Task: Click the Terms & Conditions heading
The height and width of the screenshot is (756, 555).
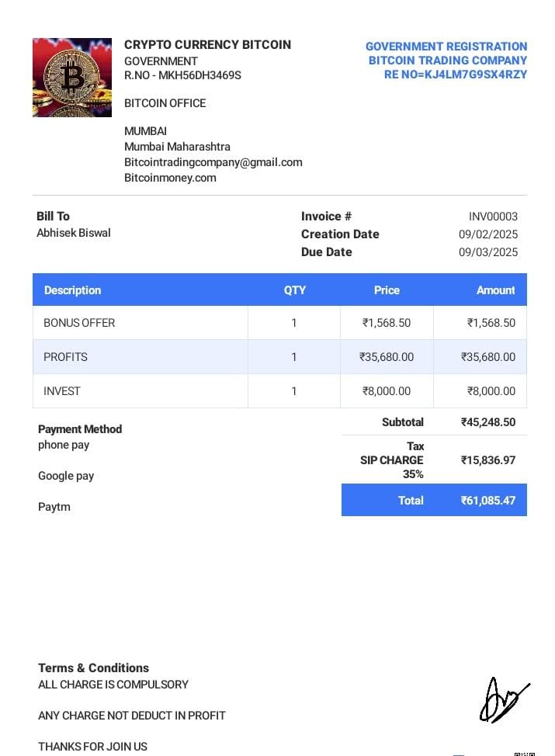Action: pos(93,668)
